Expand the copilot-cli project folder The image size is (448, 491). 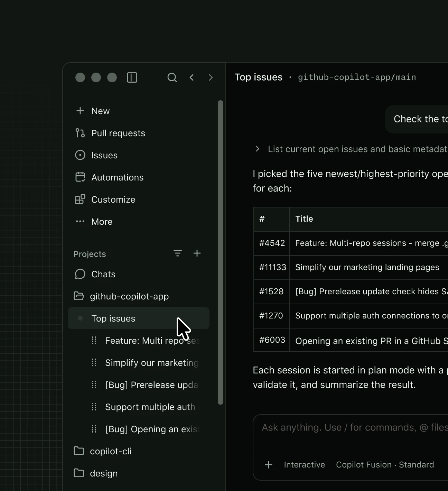click(139, 451)
